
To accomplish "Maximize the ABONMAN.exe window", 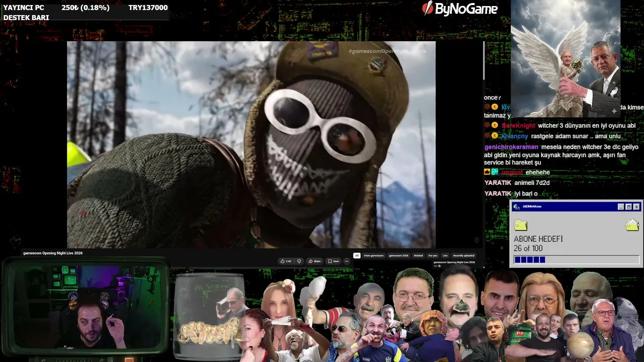I will [628, 207].
